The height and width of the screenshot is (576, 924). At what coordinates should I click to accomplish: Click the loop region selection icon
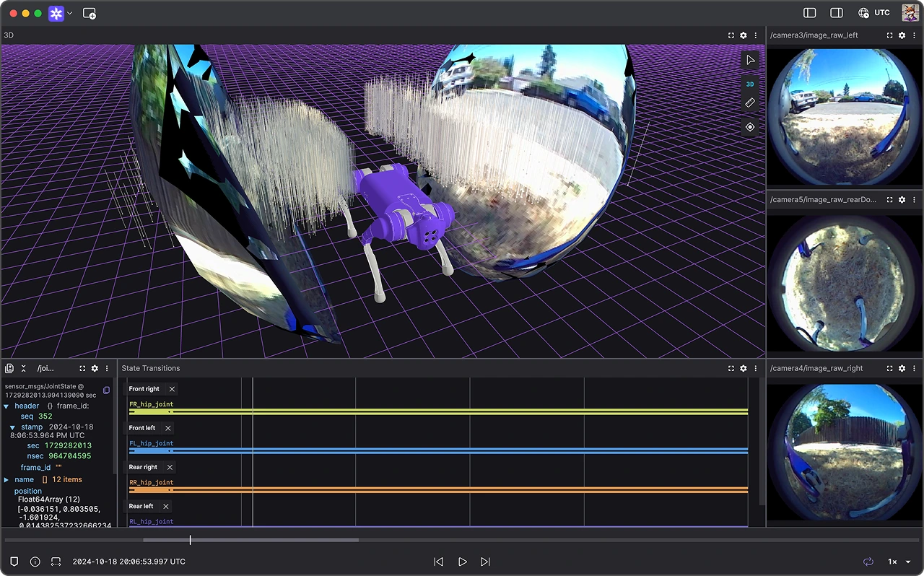[x=56, y=562]
